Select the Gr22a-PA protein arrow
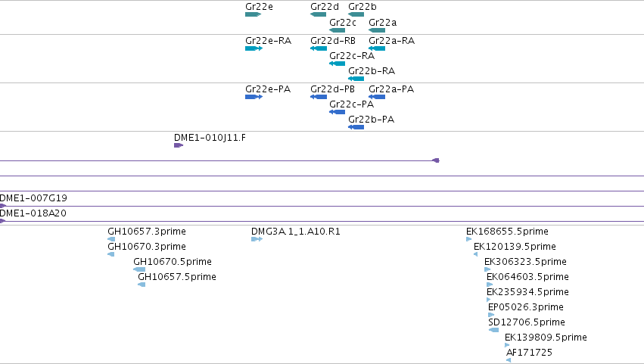Viewport: 644px width, 364px height. 377,97
